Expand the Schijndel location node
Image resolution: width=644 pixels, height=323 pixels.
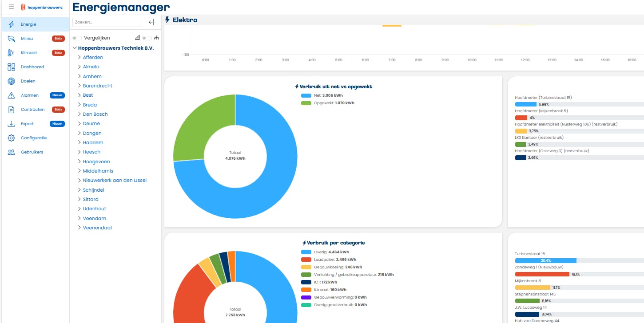click(80, 190)
